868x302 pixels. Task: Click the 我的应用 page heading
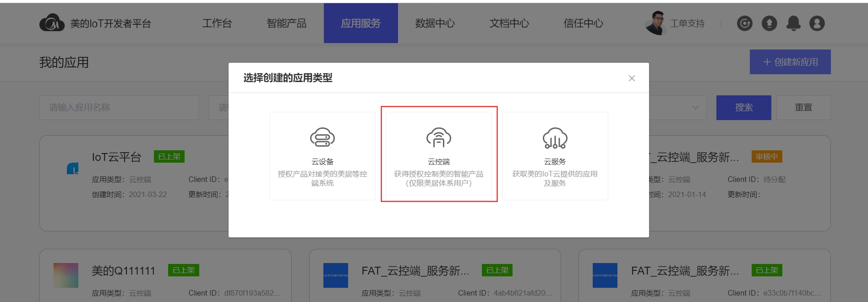pyautogui.click(x=64, y=62)
